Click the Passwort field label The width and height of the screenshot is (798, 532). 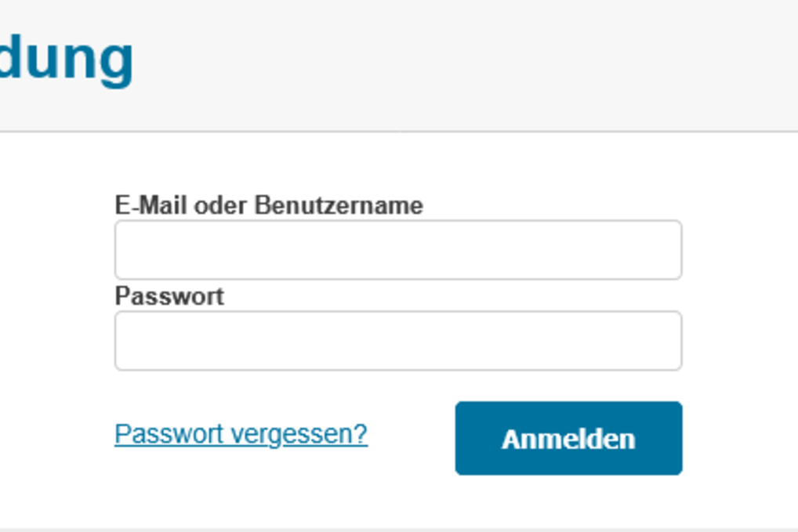(169, 296)
